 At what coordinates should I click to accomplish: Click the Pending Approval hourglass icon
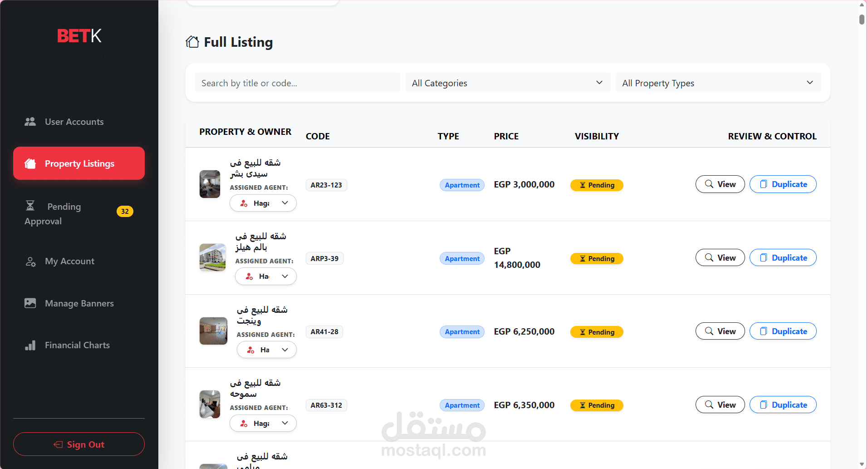click(x=30, y=206)
